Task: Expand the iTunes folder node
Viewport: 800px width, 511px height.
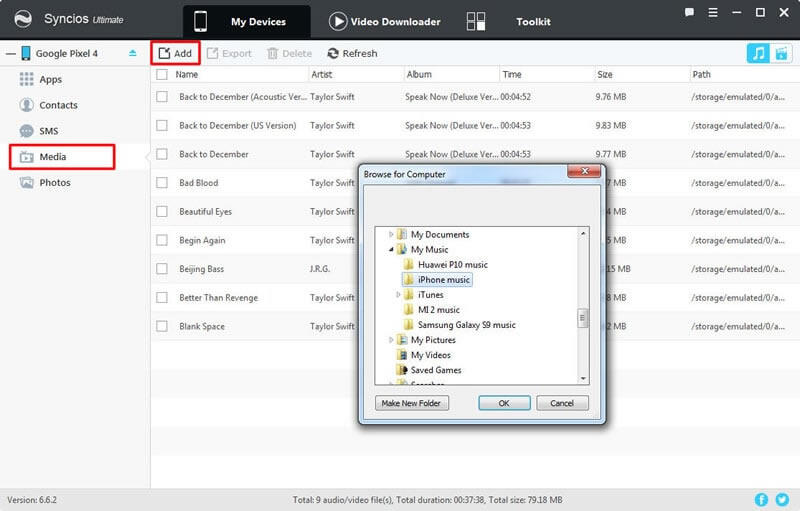Action: [x=399, y=295]
